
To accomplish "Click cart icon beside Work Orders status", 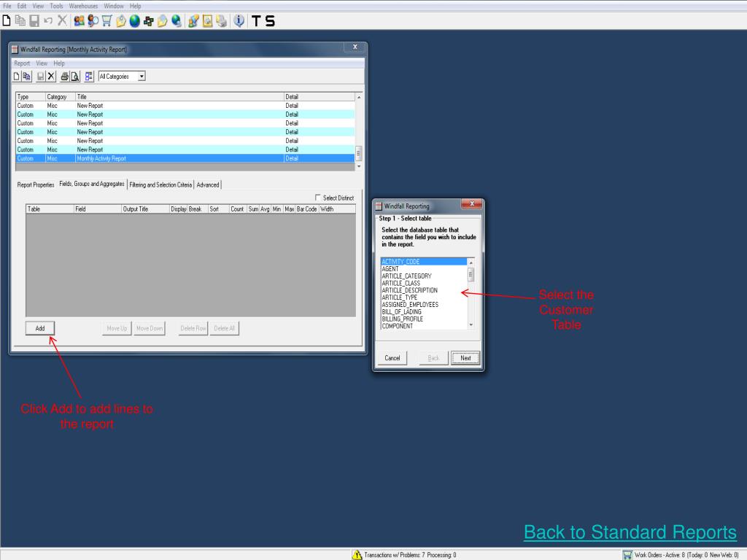I will [627, 555].
